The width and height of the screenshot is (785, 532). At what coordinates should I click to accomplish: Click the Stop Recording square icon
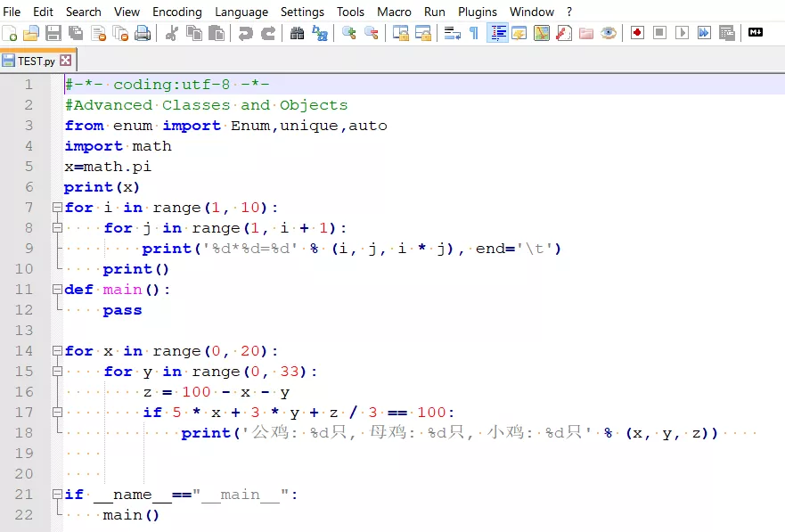click(x=660, y=33)
